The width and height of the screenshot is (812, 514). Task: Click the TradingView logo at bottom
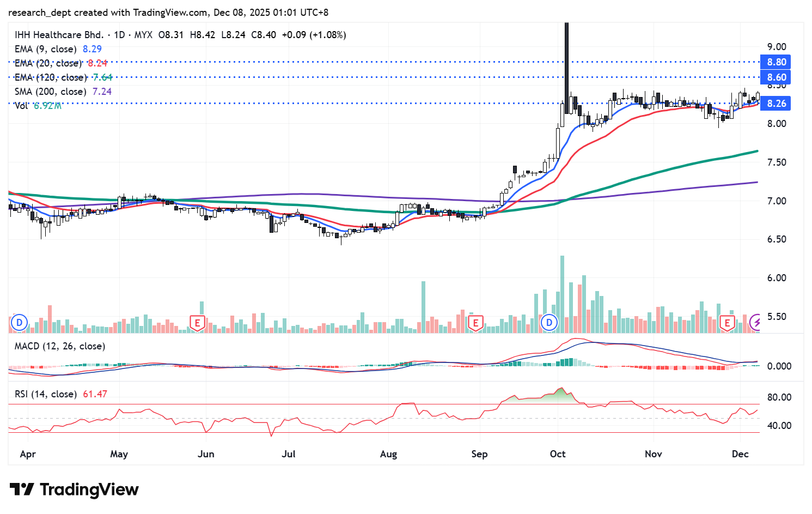pyautogui.click(x=74, y=489)
